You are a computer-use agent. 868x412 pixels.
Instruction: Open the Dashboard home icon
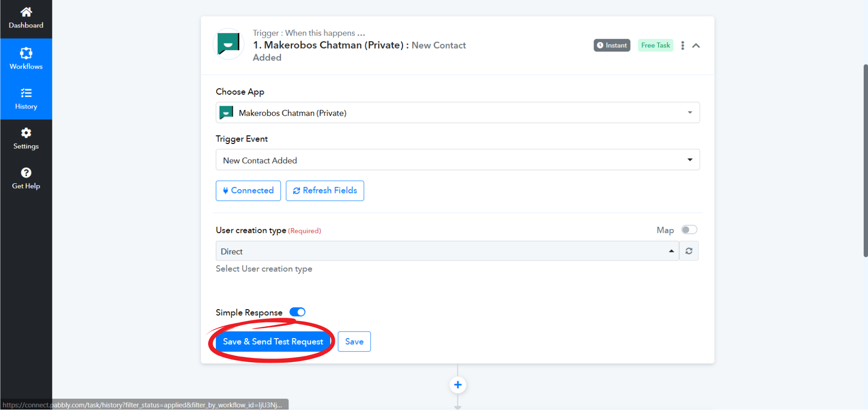(26, 12)
